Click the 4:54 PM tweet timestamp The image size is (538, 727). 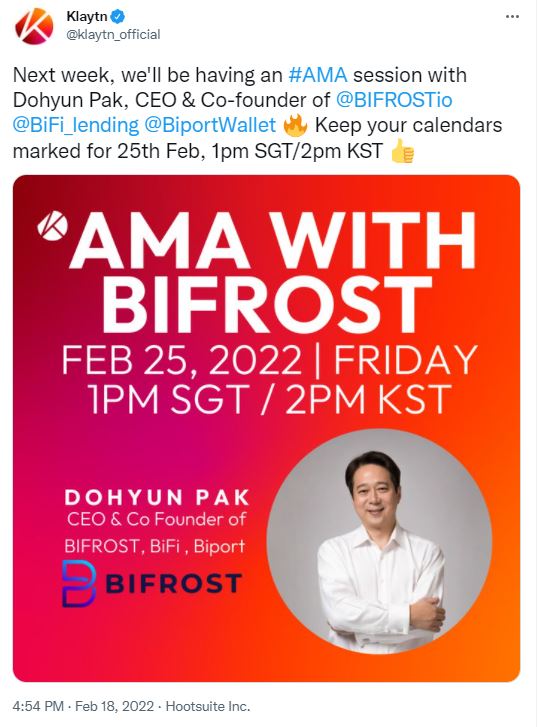38,707
